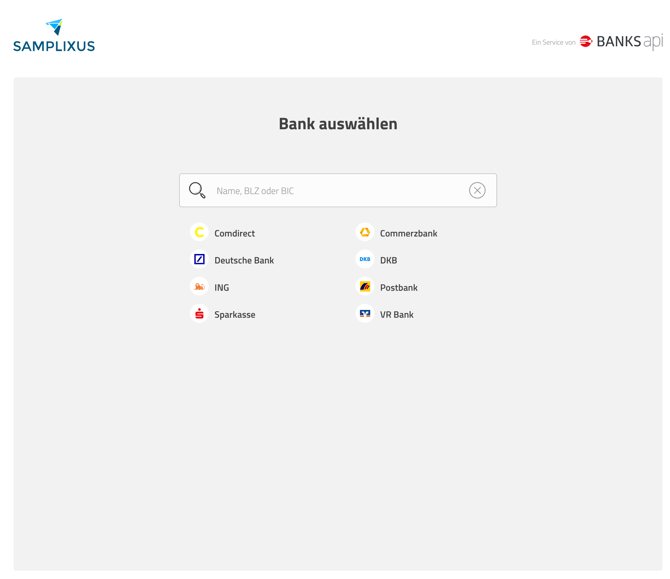Click the Postbank logo icon
The image size is (670, 579).
tap(365, 287)
